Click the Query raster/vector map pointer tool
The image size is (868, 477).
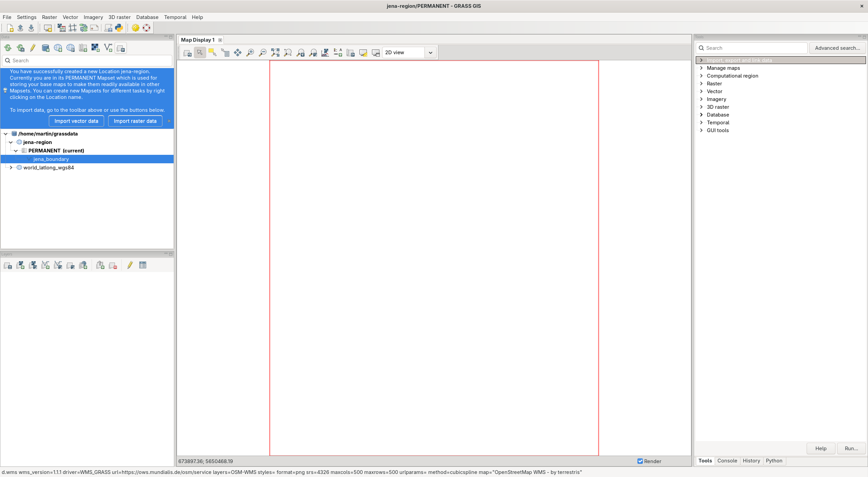click(x=225, y=53)
